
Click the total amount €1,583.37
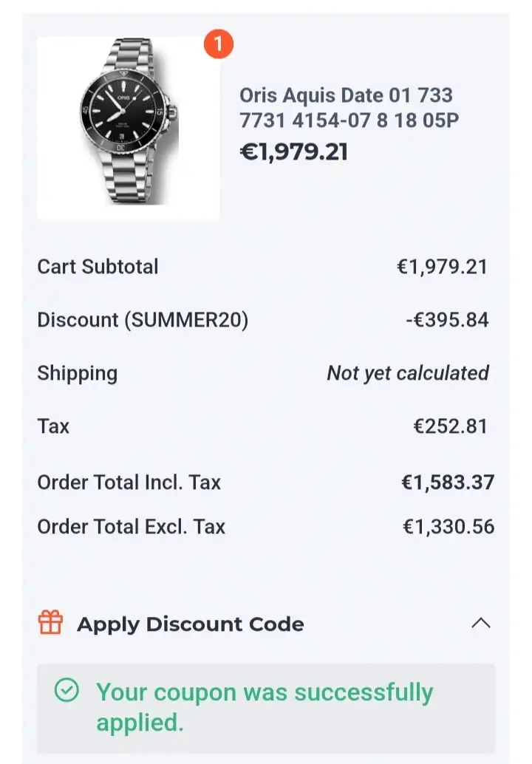(x=448, y=482)
